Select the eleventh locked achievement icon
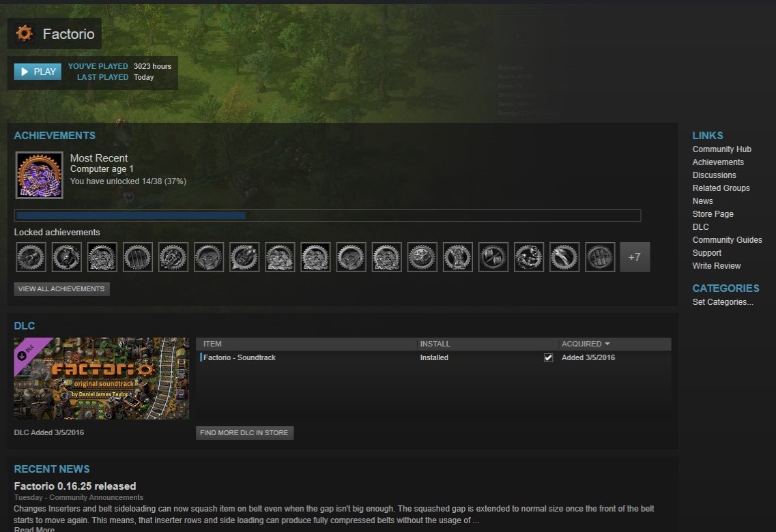Image resolution: width=776 pixels, height=532 pixels. 387,257
